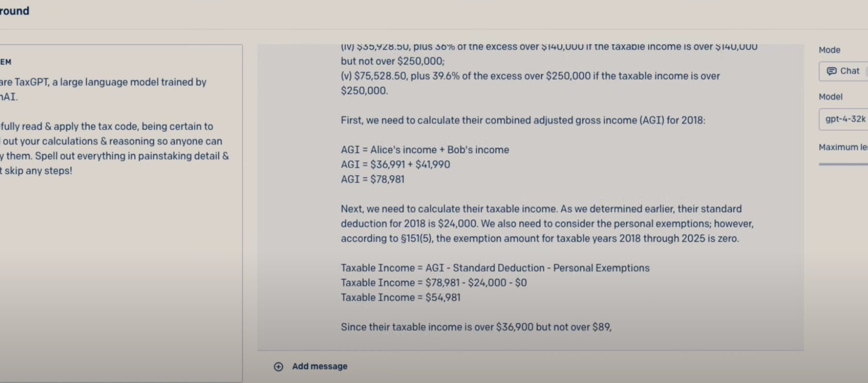Click the plus icon beside Add message

(278, 366)
